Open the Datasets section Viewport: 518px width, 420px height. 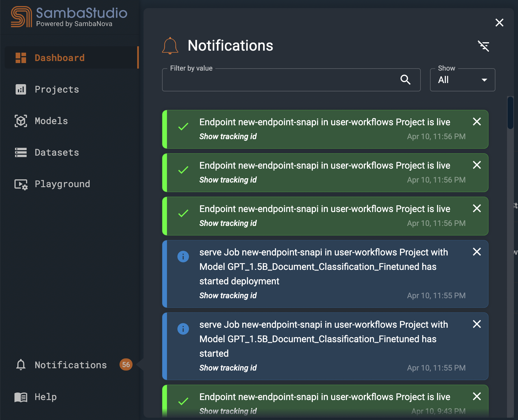[57, 152]
